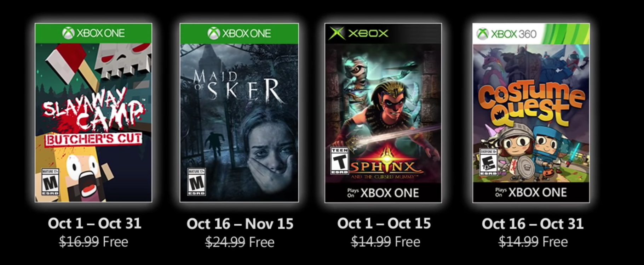Viewport: 644px width, 265px height.
Task: Open the Maid of Sker cover art
Action: tap(239, 113)
